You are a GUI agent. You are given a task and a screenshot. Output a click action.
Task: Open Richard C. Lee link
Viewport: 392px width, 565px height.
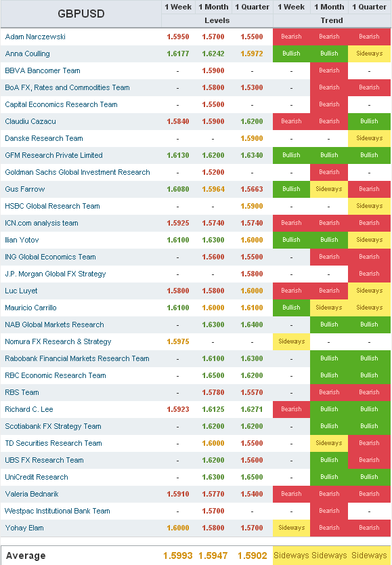[x=29, y=409]
